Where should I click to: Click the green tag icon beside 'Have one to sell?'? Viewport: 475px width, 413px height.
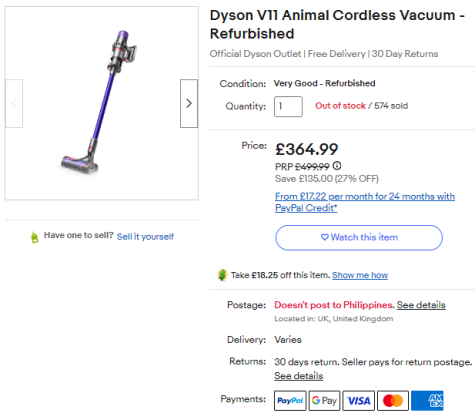(x=35, y=237)
